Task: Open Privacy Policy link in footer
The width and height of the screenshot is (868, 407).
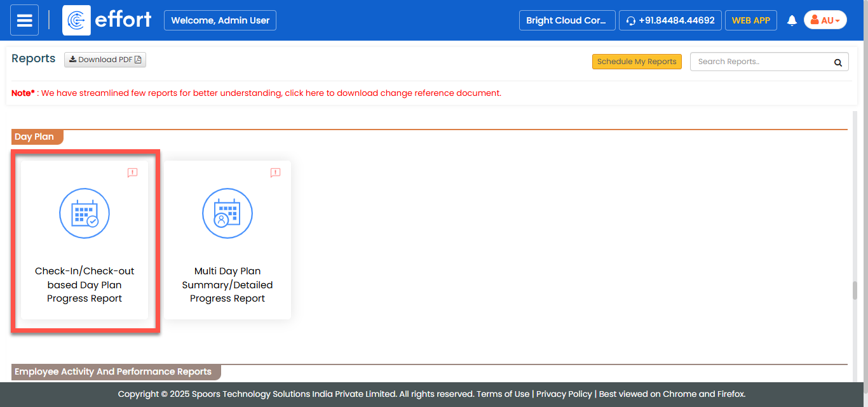Action: click(x=564, y=394)
